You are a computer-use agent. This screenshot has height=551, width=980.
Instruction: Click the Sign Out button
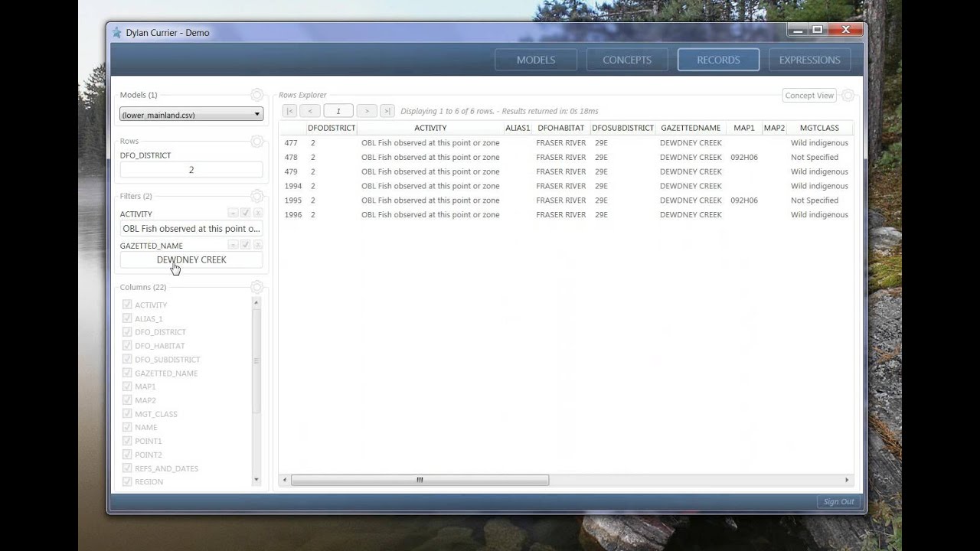pyautogui.click(x=838, y=502)
